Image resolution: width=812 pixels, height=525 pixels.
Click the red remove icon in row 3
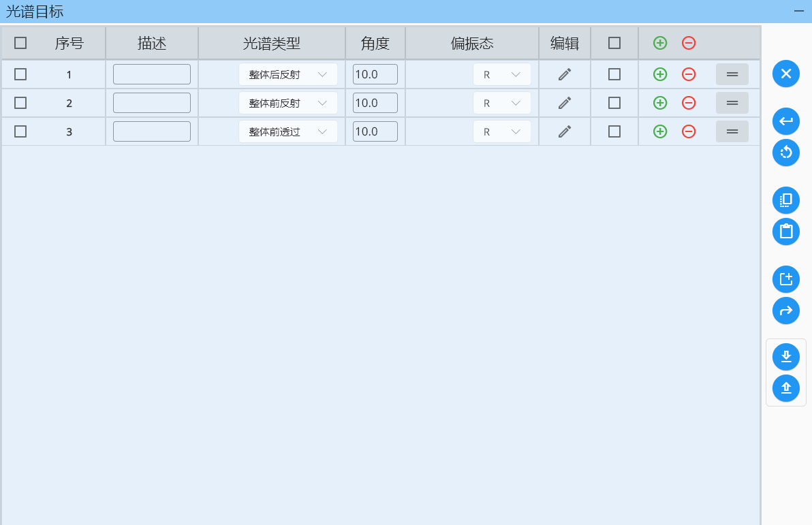click(689, 131)
